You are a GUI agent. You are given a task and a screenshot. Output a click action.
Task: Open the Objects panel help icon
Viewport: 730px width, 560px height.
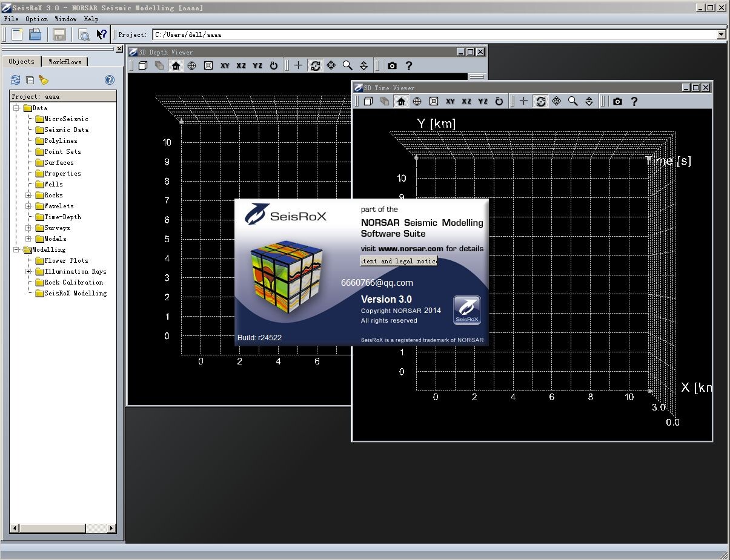coord(110,80)
